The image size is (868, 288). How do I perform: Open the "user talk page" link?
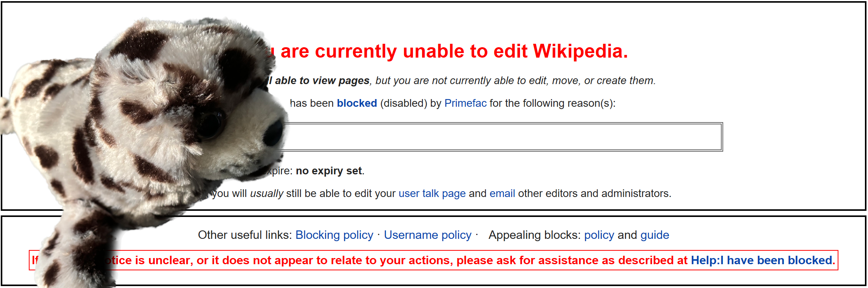[432, 193]
